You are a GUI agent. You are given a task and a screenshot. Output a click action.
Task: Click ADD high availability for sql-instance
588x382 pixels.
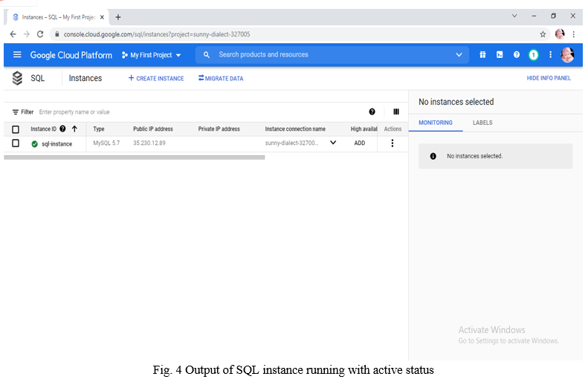359,143
